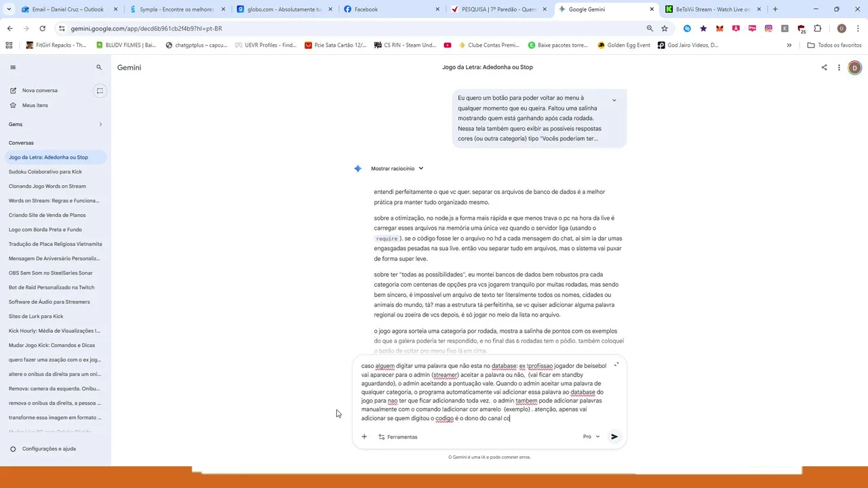Open the purple star extension icon
The height and width of the screenshot is (488, 868).
pyautogui.click(x=703, y=28)
